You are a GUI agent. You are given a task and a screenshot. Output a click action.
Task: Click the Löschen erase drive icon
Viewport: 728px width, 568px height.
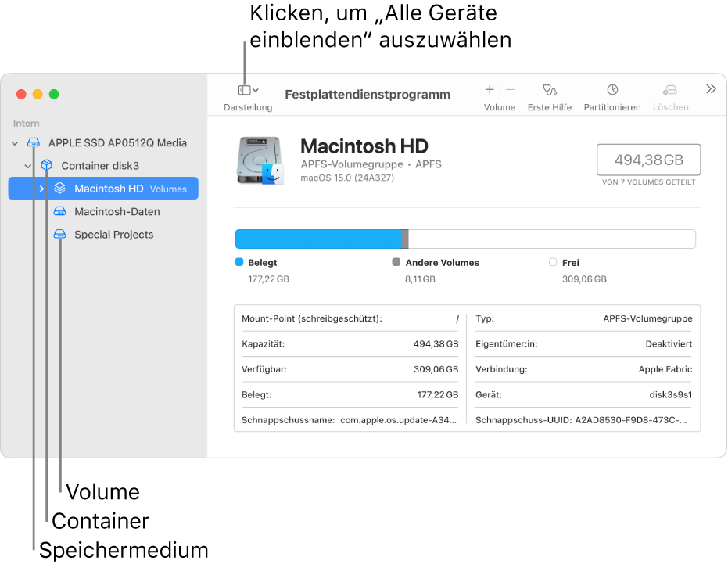670,90
